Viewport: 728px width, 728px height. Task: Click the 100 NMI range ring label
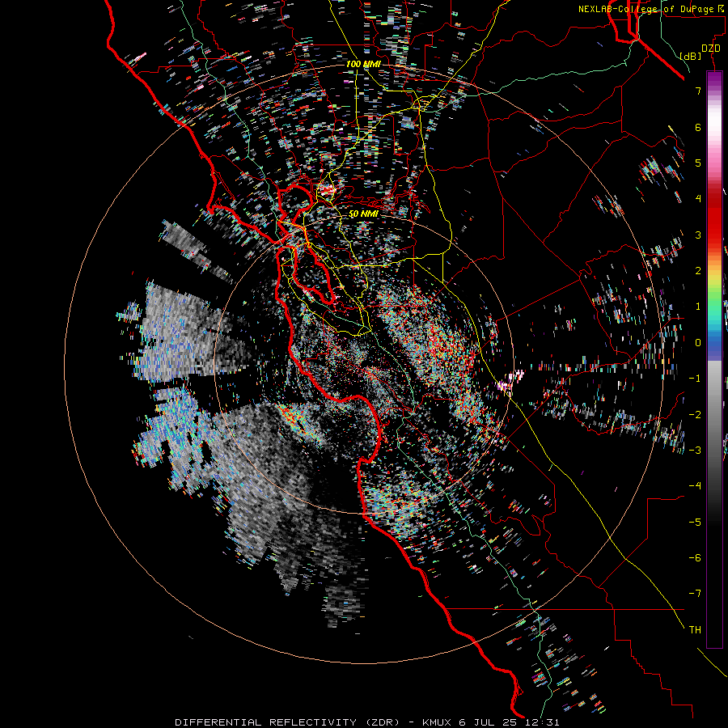tap(363, 64)
